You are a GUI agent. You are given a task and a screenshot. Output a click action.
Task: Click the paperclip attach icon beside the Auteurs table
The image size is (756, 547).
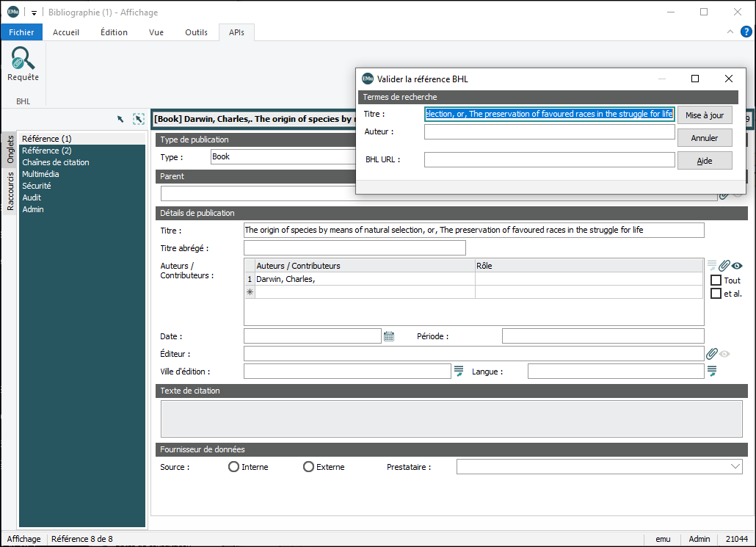(x=724, y=266)
